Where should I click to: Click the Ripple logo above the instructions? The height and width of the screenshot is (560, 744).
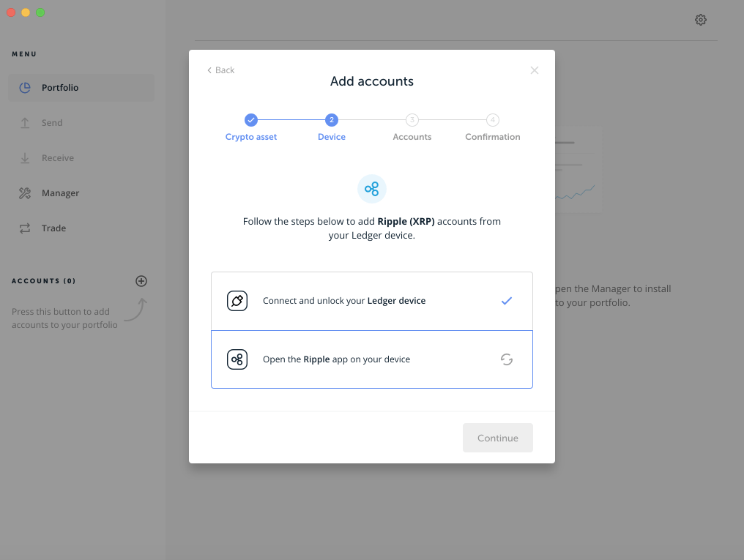371,189
